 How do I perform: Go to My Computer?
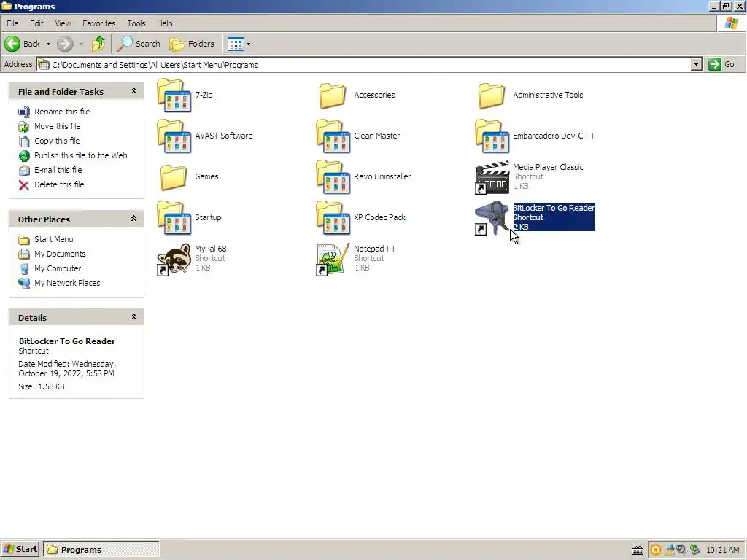click(x=58, y=268)
